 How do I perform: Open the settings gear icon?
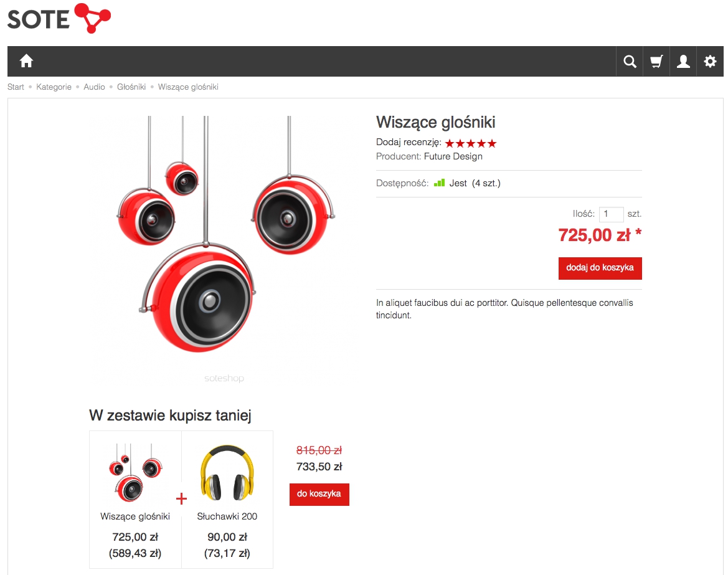tap(710, 61)
